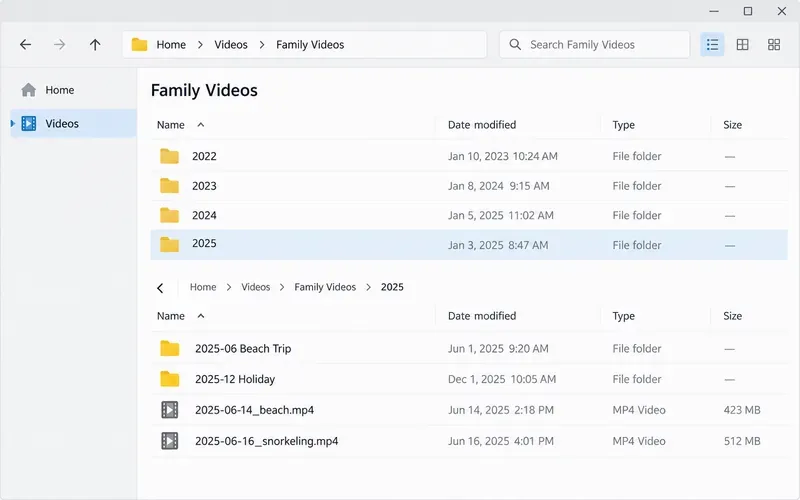Click the 2022 folder icon
Viewport: 800px width, 500px height.
(x=169, y=156)
